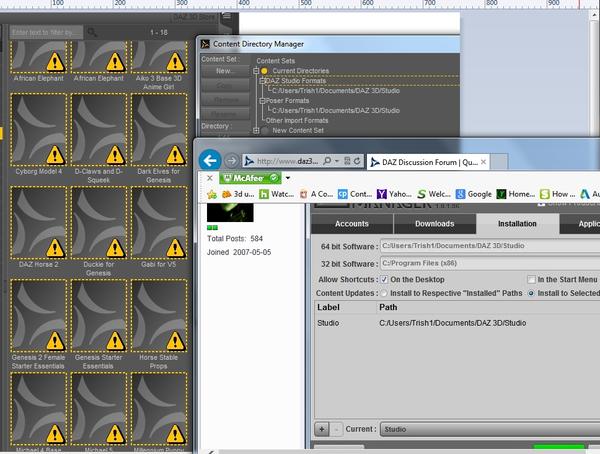The width and height of the screenshot is (600, 454).
Task: Click the Content Directory Manager title icon
Action: coord(205,44)
